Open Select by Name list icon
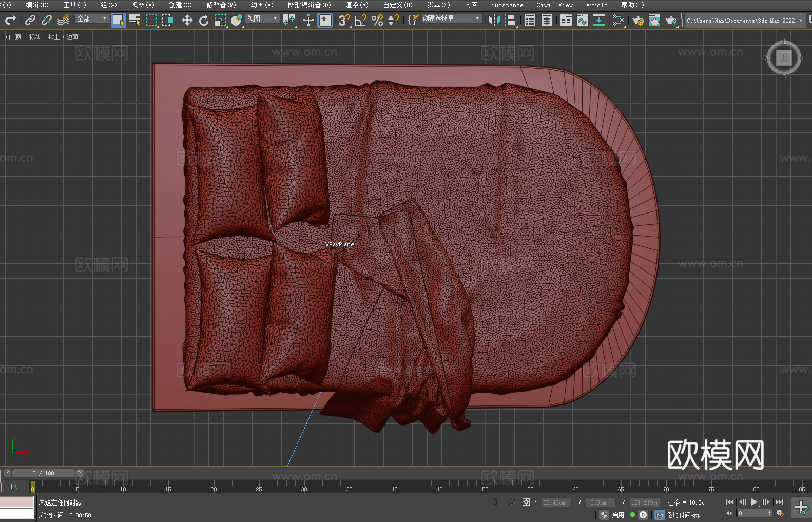This screenshot has width=812, height=522. point(135,21)
